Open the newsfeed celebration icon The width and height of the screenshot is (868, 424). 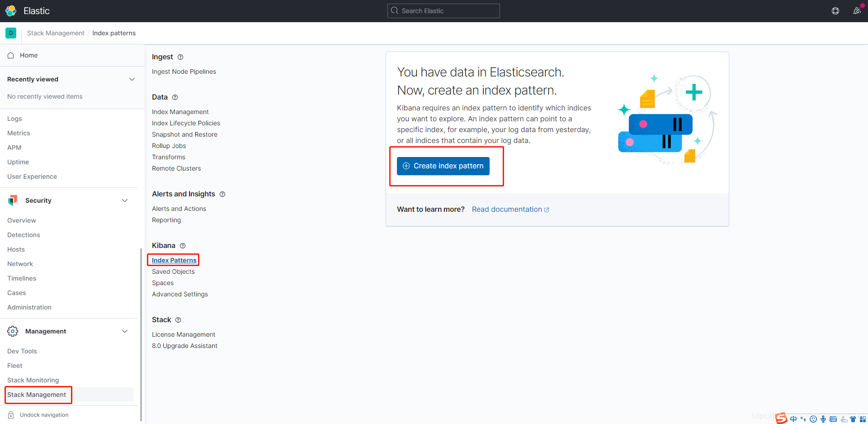[857, 11]
